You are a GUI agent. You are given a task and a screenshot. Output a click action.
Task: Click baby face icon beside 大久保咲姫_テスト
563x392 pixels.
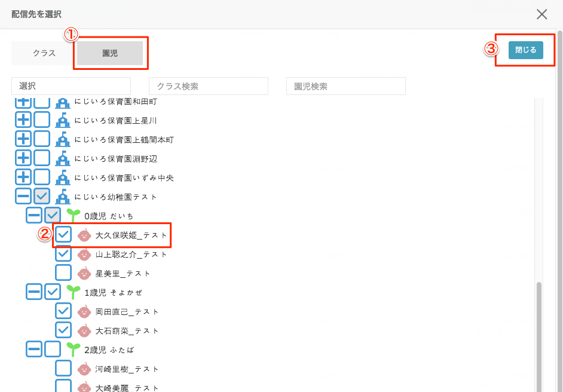tap(85, 235)
